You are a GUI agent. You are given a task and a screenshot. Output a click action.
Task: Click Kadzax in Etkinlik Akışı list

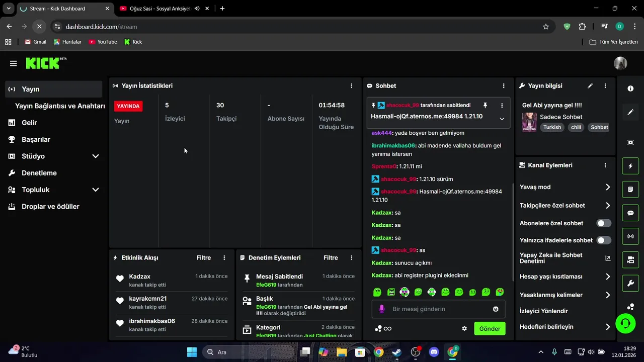coord(140,277)
